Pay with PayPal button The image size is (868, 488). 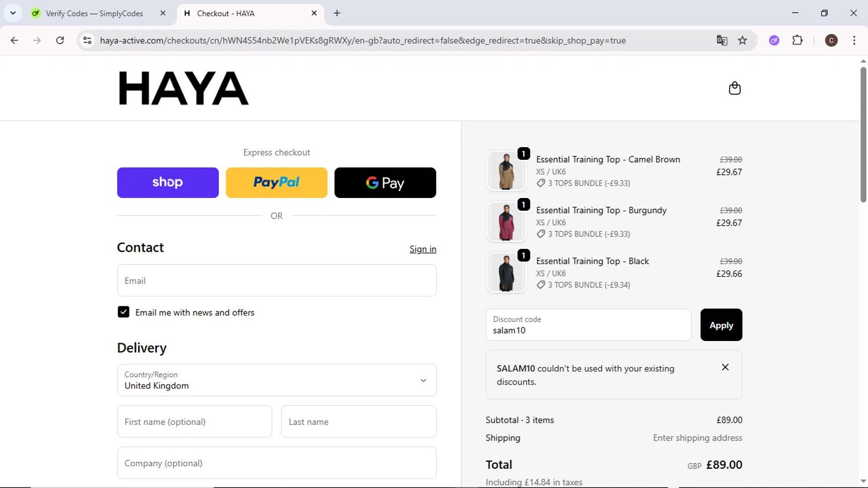click(x=277, y=182)
